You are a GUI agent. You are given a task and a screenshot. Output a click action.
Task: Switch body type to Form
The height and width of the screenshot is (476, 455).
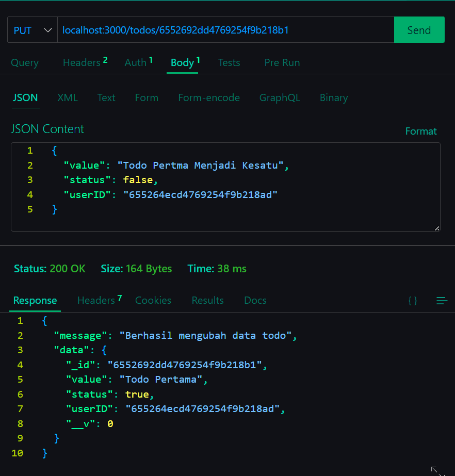[147, 97]
